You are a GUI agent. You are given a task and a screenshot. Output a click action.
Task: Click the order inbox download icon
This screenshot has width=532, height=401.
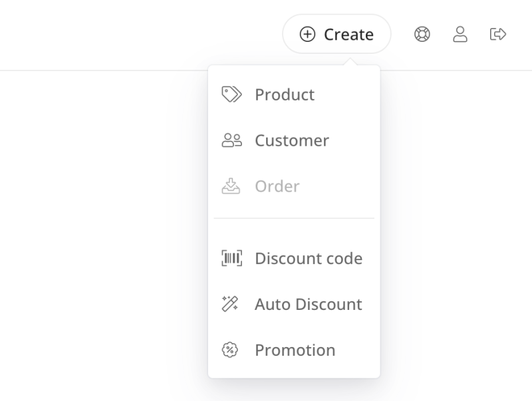click(231, 186)
